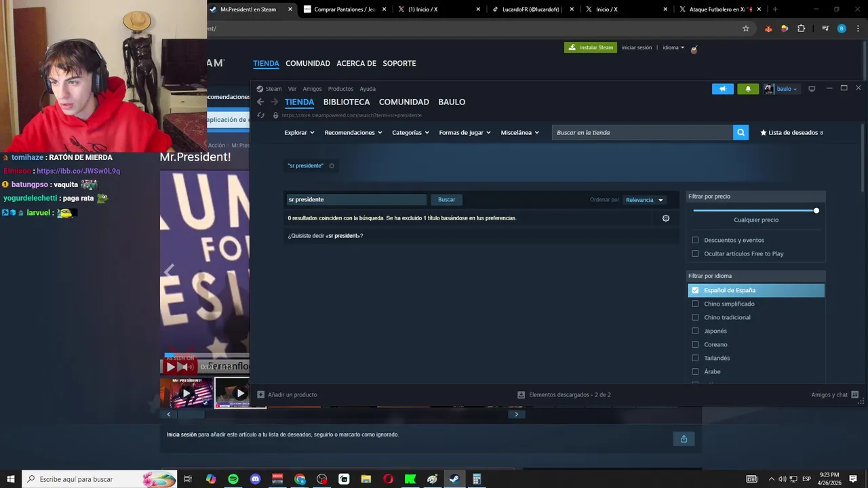Open Discord from the taskbar

[256, 479]
